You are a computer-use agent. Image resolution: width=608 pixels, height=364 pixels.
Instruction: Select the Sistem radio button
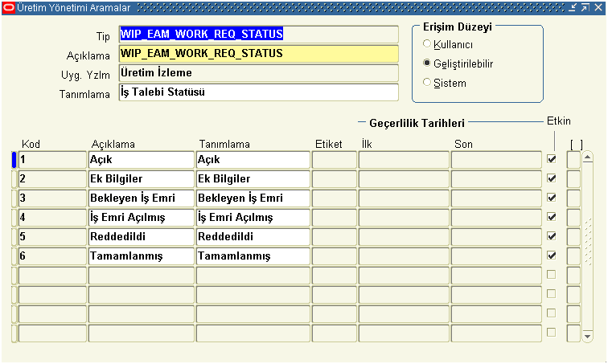(427, 82)
